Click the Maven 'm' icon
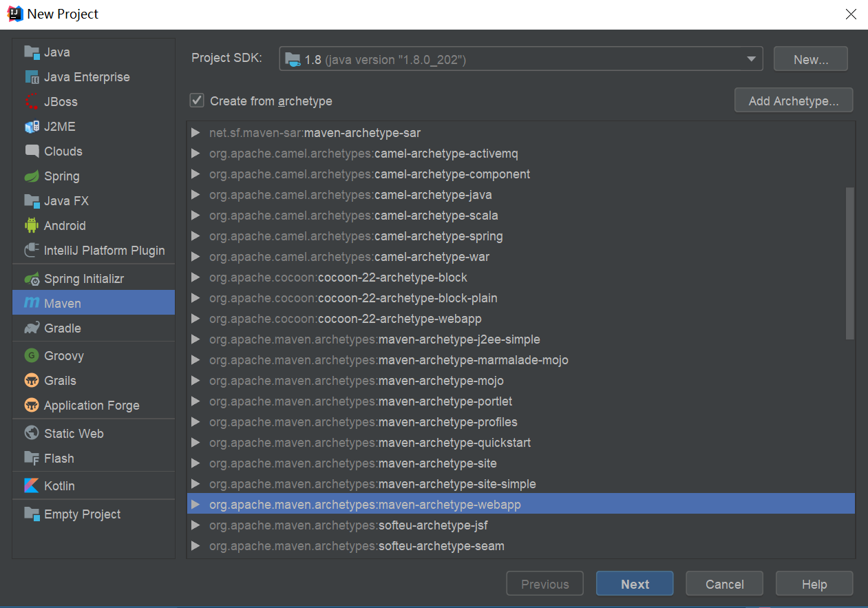The image size is (868, 608). point(32,304)
